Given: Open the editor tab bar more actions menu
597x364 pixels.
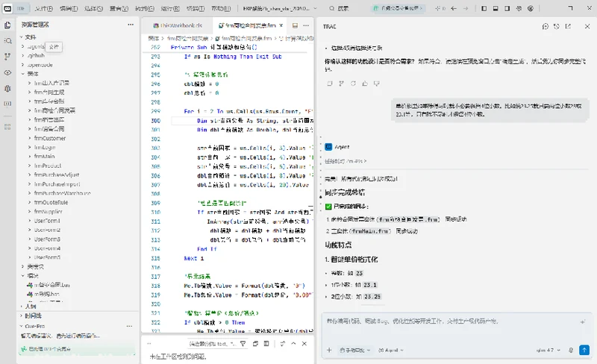Looking at the screenshot, I should click(306, 25).
